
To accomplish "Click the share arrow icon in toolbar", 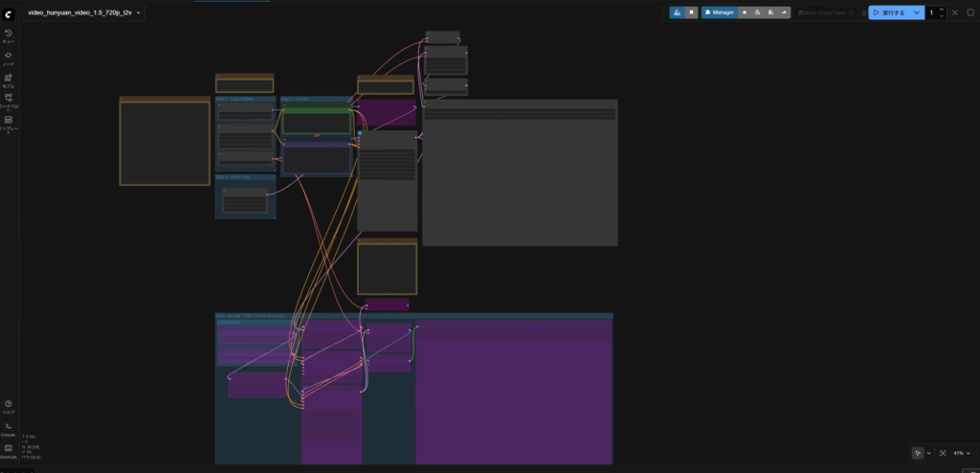I will [784, 12].
